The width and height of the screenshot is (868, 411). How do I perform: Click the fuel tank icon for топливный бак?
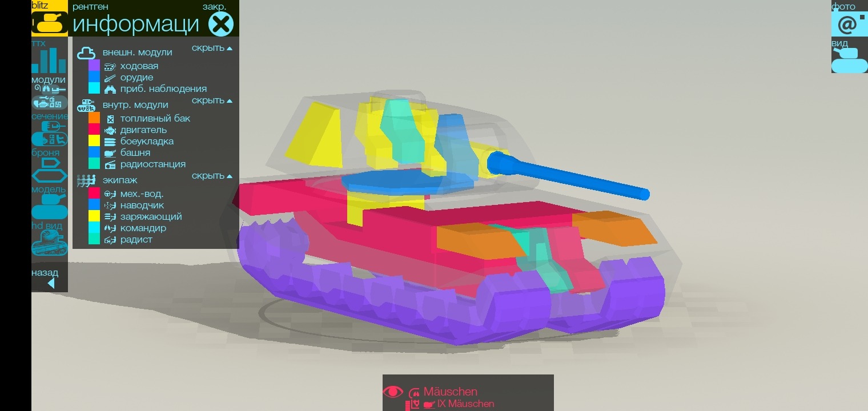[x=110, y=119]
